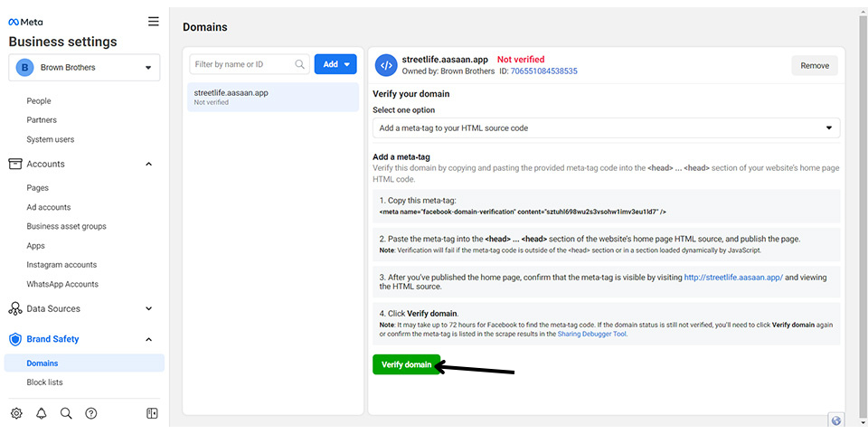Screen dimensions: 868x434
Task: Click the Verify your domain heading
Action: (x=410, y=94)
